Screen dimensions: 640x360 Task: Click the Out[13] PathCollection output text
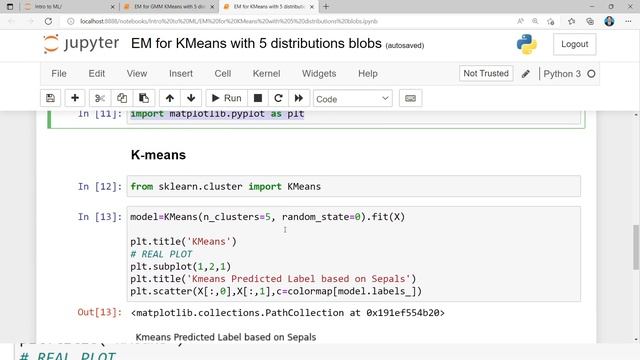287,313
